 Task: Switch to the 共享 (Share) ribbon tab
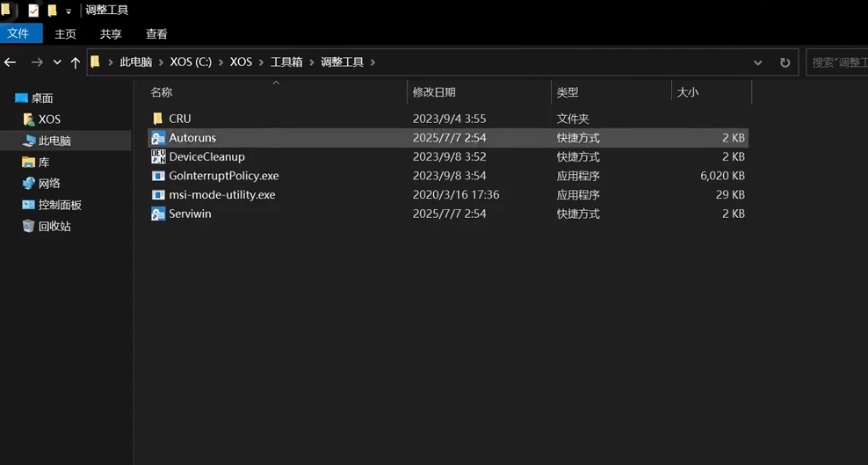click(x=111, y=33)
